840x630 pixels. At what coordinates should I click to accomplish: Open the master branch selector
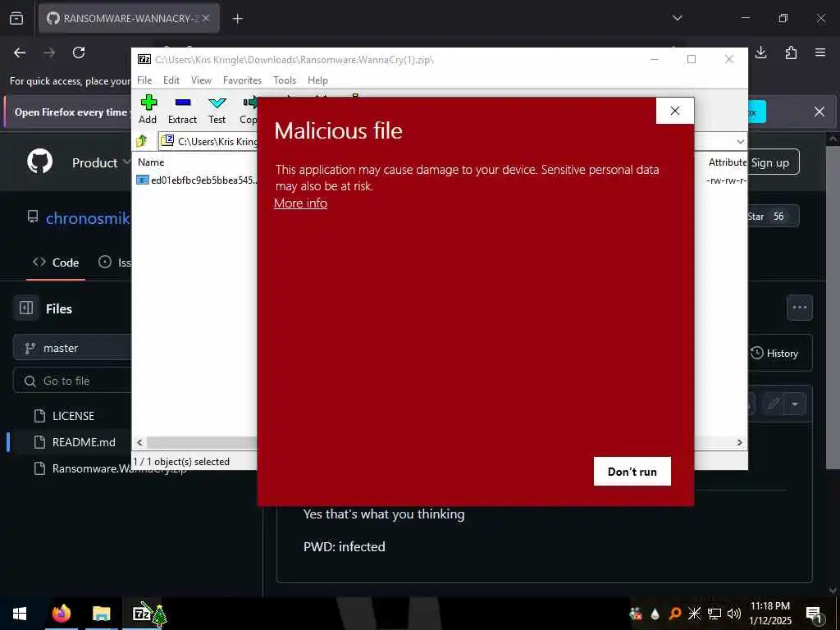coord(72,348)
